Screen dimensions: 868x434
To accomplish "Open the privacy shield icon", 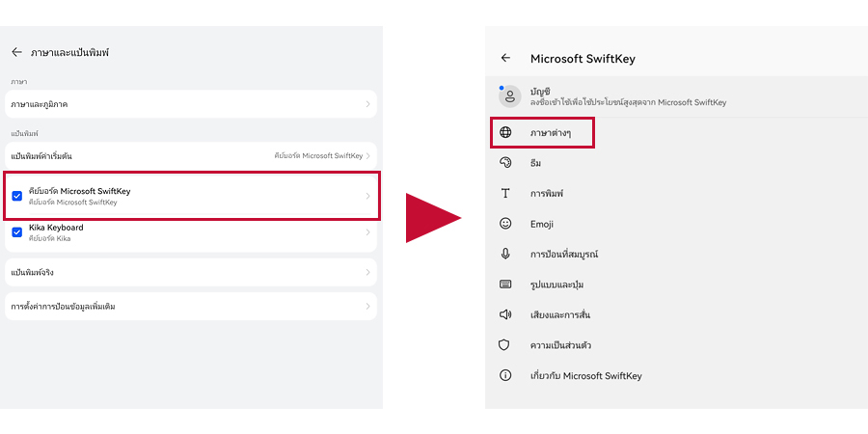I will pyautogui.click(x=505, y=344).
